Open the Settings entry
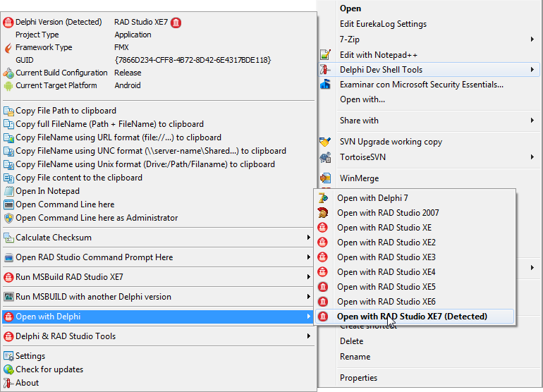The width and height of the screenshot is (543, 392). (30, 356)
